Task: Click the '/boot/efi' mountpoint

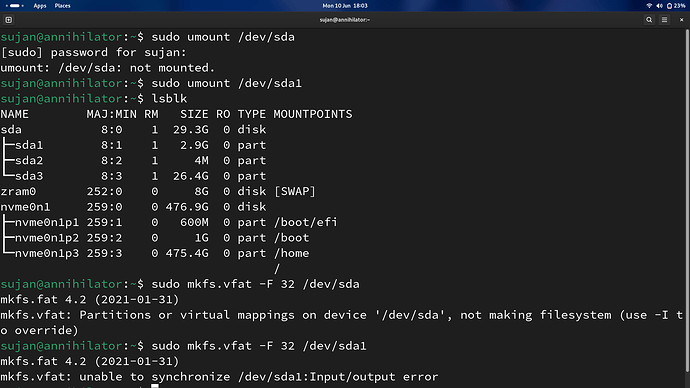Action: (305, 223)
